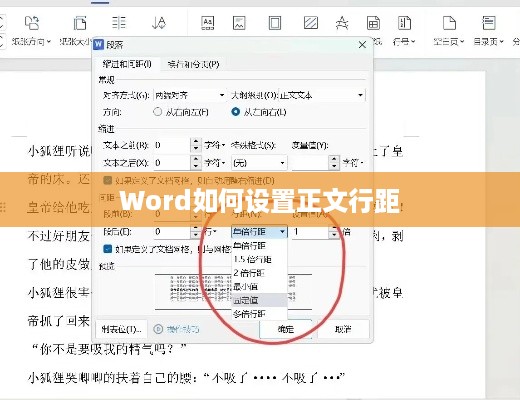Image resolution: width=520 pixels, height=400 pixels.
Task: Click the 文本之后 indent value field
Action: point(172,163)
